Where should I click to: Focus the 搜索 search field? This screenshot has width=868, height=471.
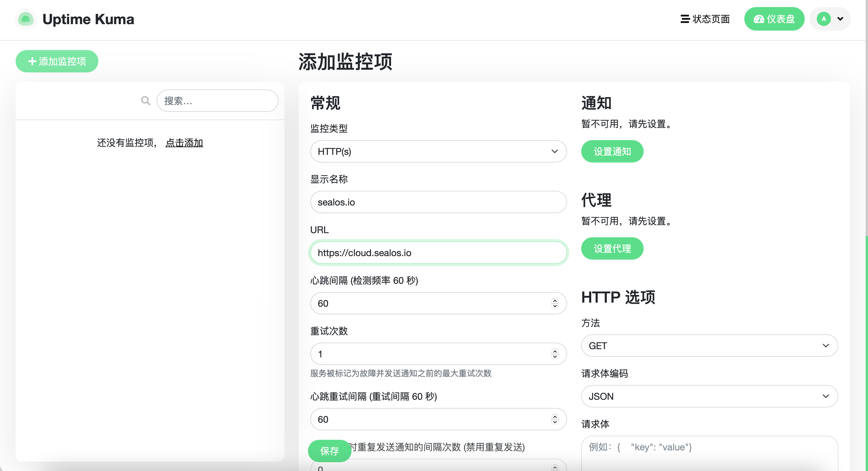217,101
